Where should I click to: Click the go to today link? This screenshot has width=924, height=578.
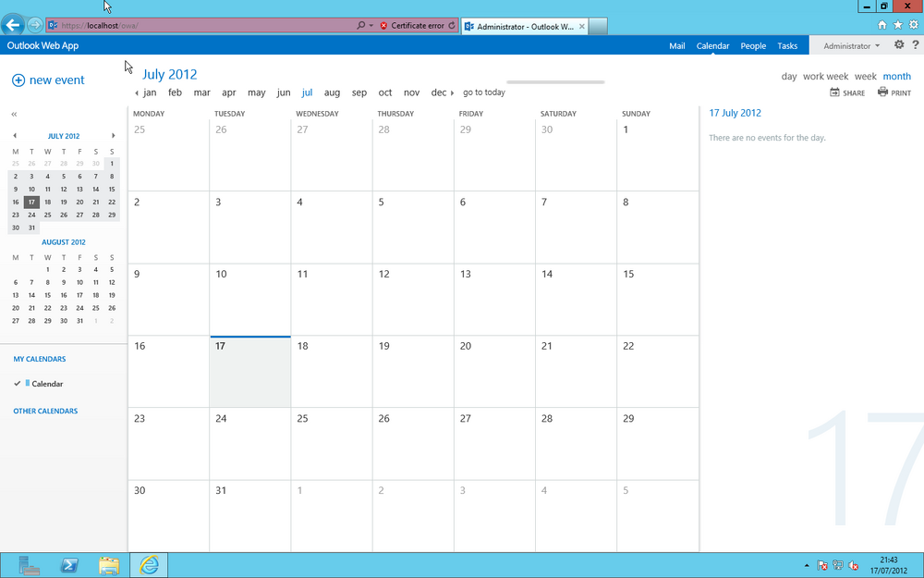click(x=484, y=92)
